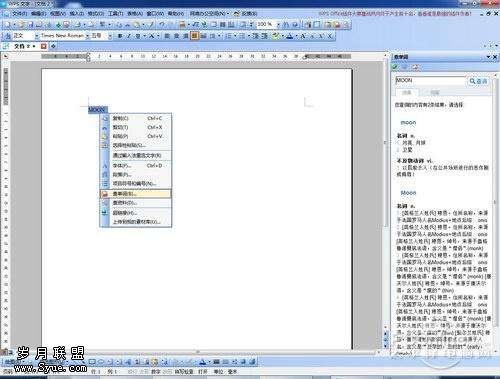Image resolution: width=500 pixels, height=379 pixels.
Task: Open the 我的办公空间 menu
Action: 209,14
